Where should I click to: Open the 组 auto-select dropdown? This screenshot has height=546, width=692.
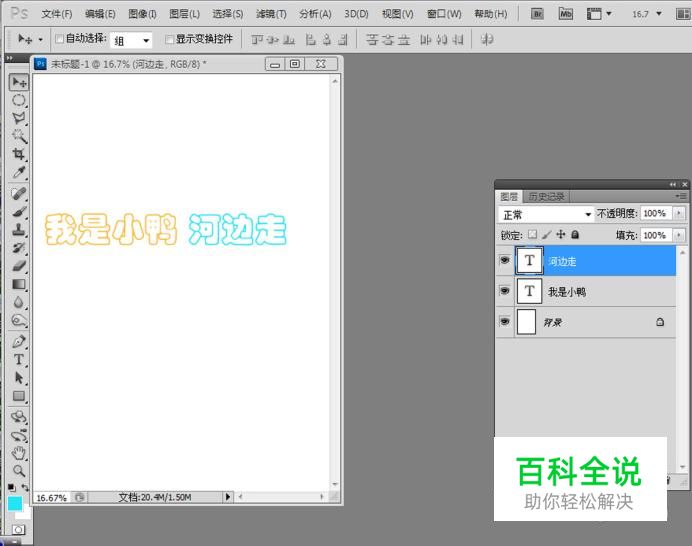[x=131, y=41]
